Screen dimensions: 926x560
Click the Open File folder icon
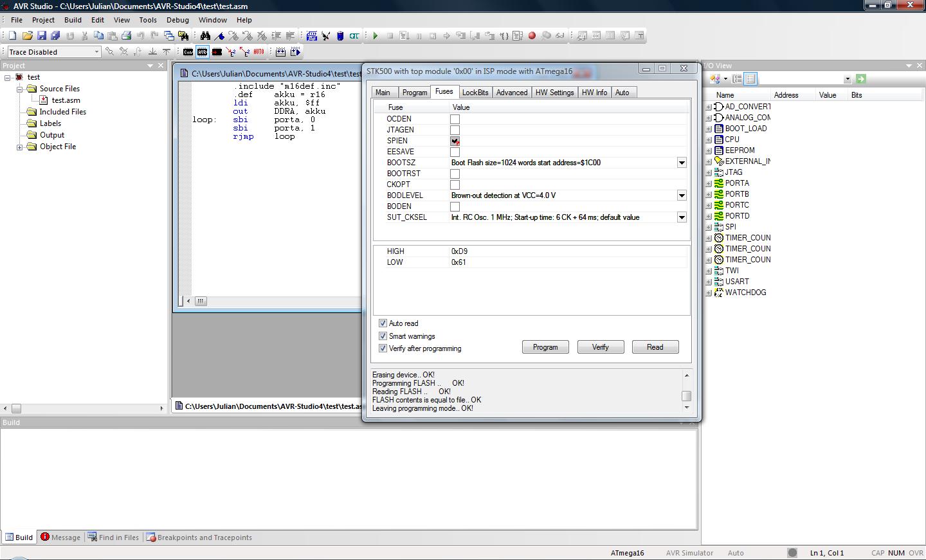pyautogui.click(x=27, y=36)
